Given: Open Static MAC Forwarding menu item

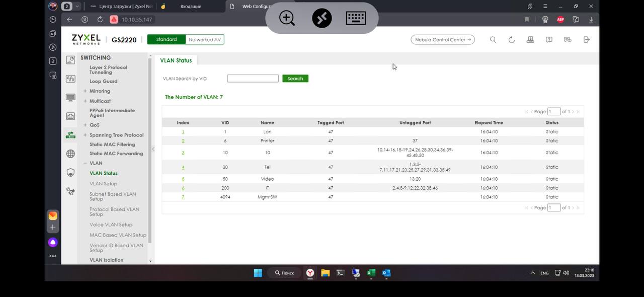Looking at the screenshot, I should [116, 154].
